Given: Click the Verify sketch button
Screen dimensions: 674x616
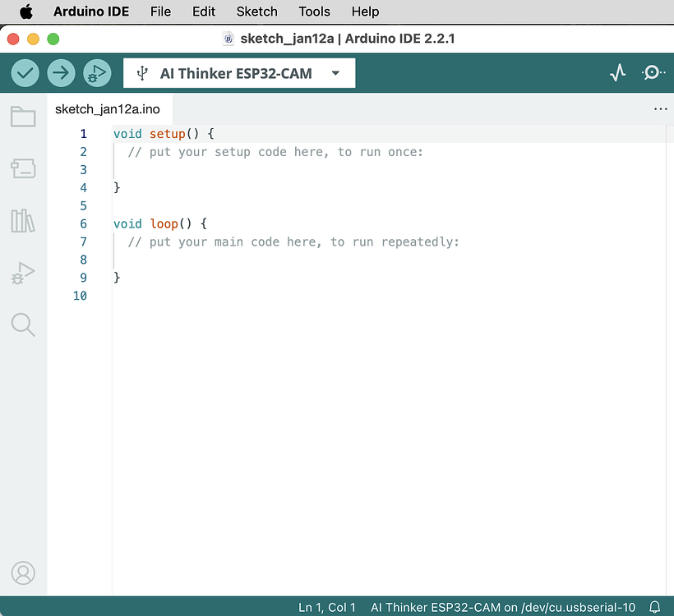Looking at the screenshot, I should pyautogui.click(x=25, y=73).
